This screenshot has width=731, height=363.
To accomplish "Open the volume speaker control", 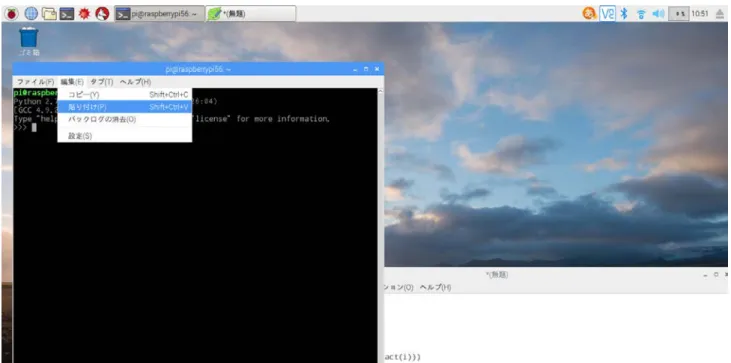I will (x=658, y=14).
